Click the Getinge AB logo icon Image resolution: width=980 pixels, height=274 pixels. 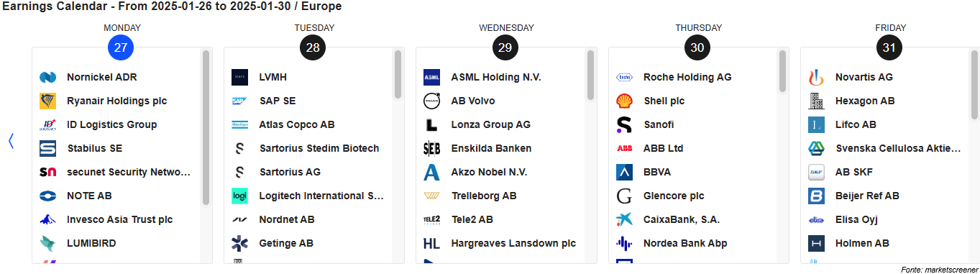coord(239,243)
